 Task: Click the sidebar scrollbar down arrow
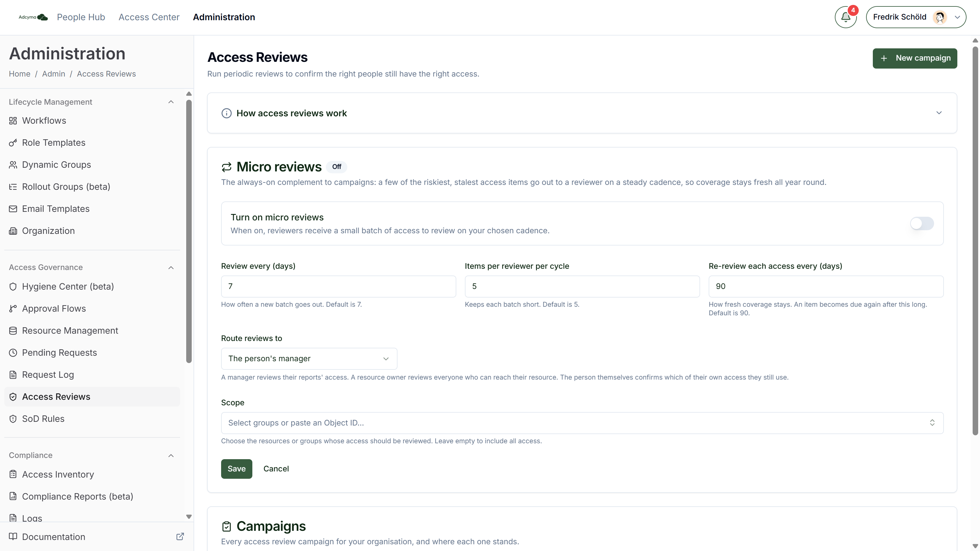point(189,516)
